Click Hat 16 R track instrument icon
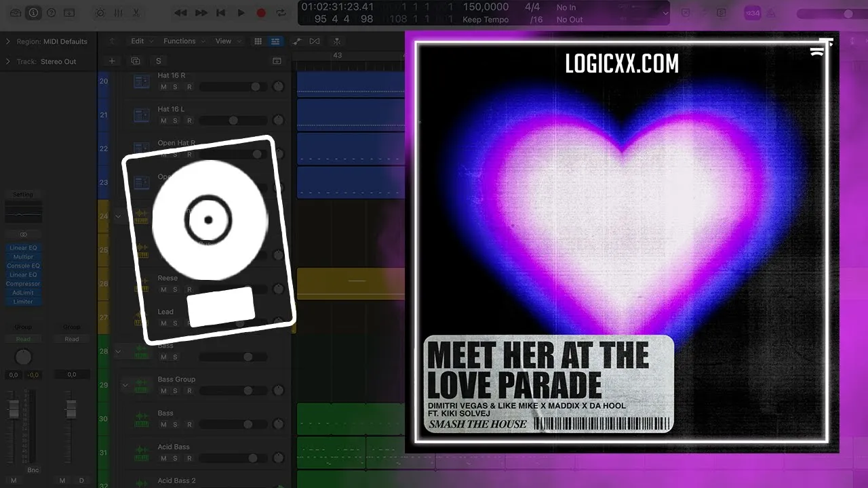 coord(142,82)
